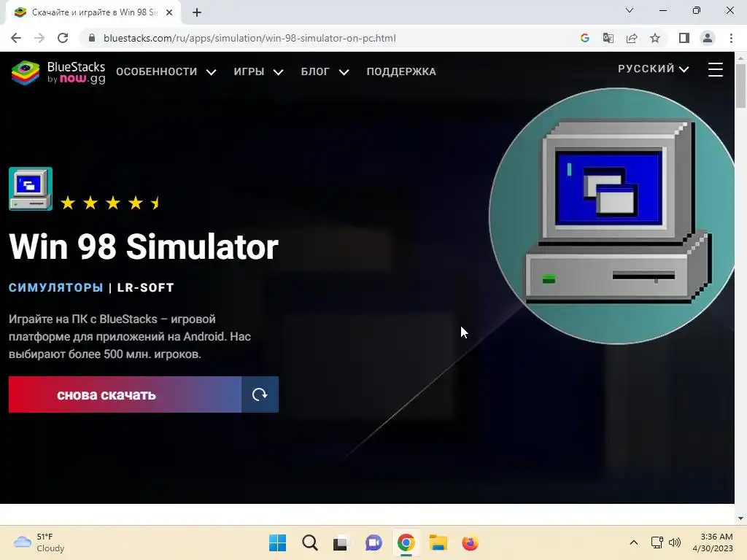Open the tab search dropdown arrow
The image size is (747, 560).
(630, 10)
